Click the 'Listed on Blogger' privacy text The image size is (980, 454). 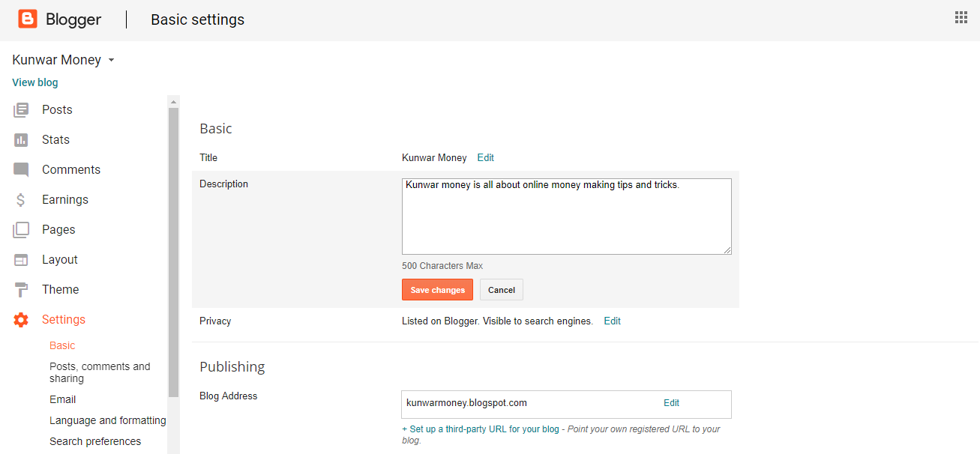click(x=497, y=321)
